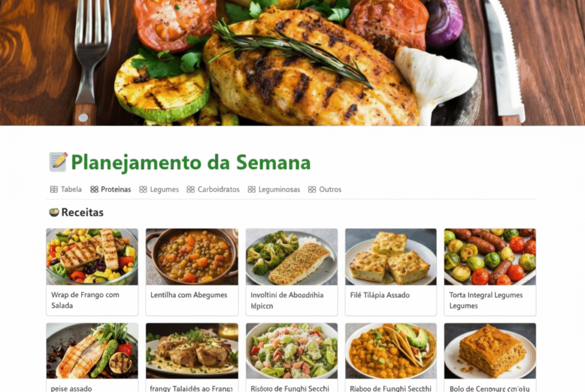Click the pencil memo icon beside page title
Screen dimensions: 585x392
pyautogui.click(x=58, y=162)
